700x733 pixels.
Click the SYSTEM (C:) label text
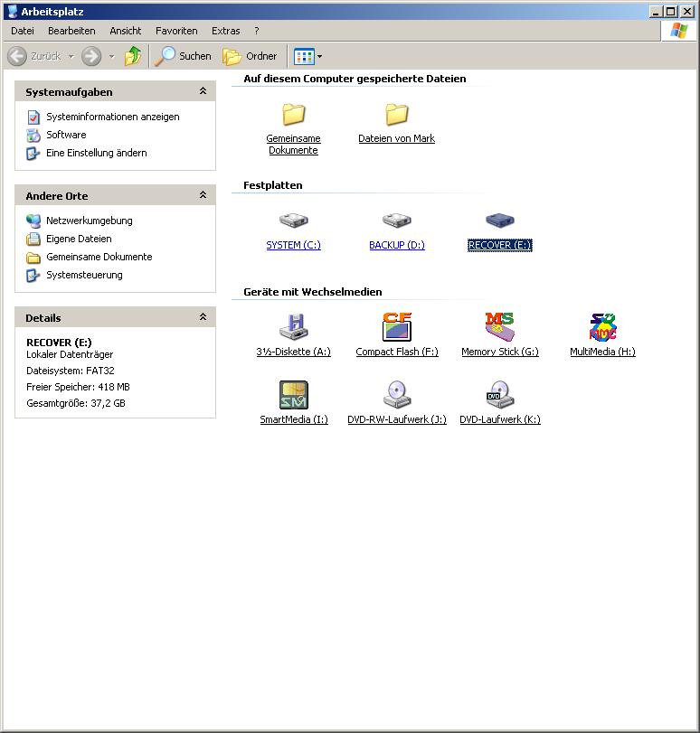(x=293, y=246)
